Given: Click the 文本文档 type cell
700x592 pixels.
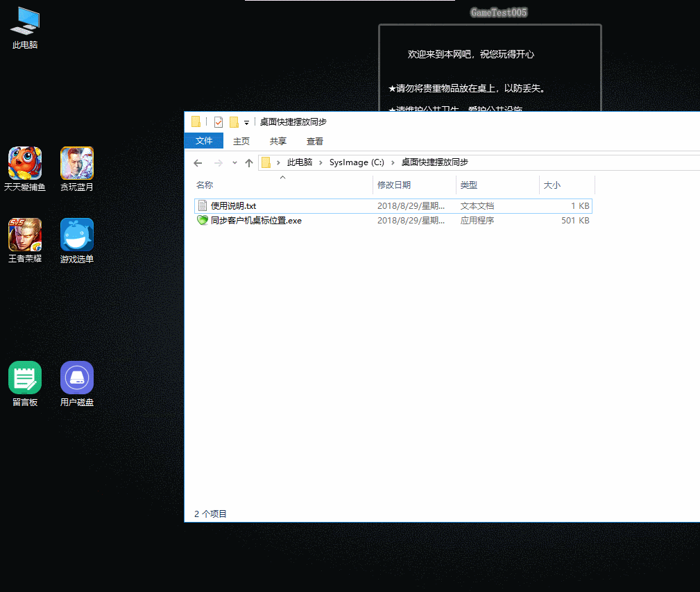Looking at the screenshot, I should pyautogui.click(x=477, y=206).
